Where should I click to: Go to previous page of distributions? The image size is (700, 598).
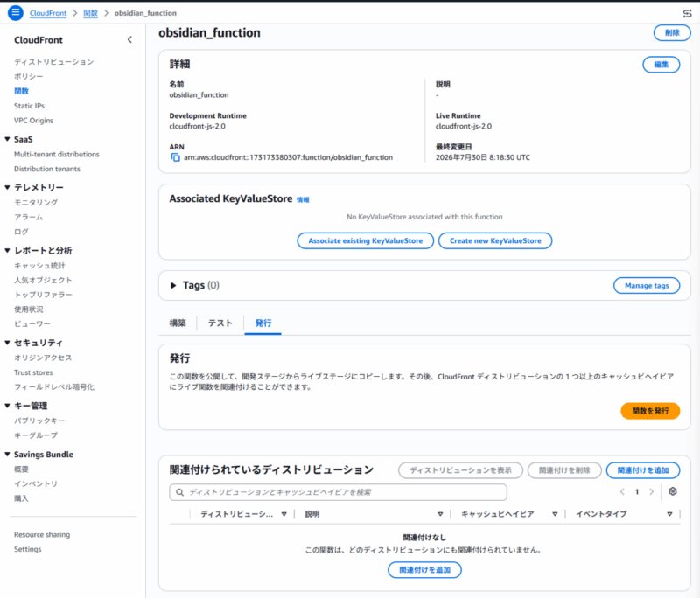[x=622, y=492]
